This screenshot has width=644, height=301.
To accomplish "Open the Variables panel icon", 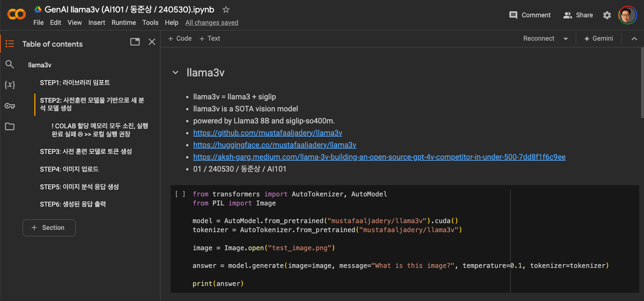I will (10, 85).
